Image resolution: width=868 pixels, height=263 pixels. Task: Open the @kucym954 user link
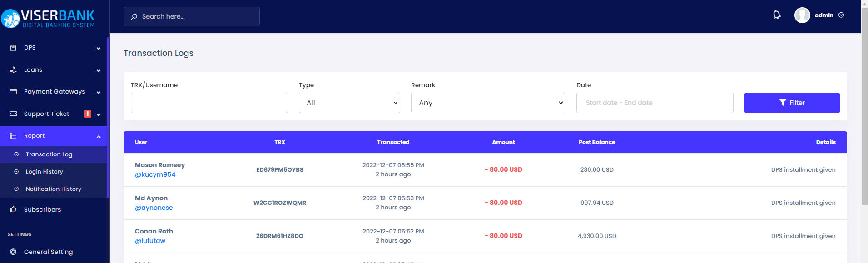155,175
